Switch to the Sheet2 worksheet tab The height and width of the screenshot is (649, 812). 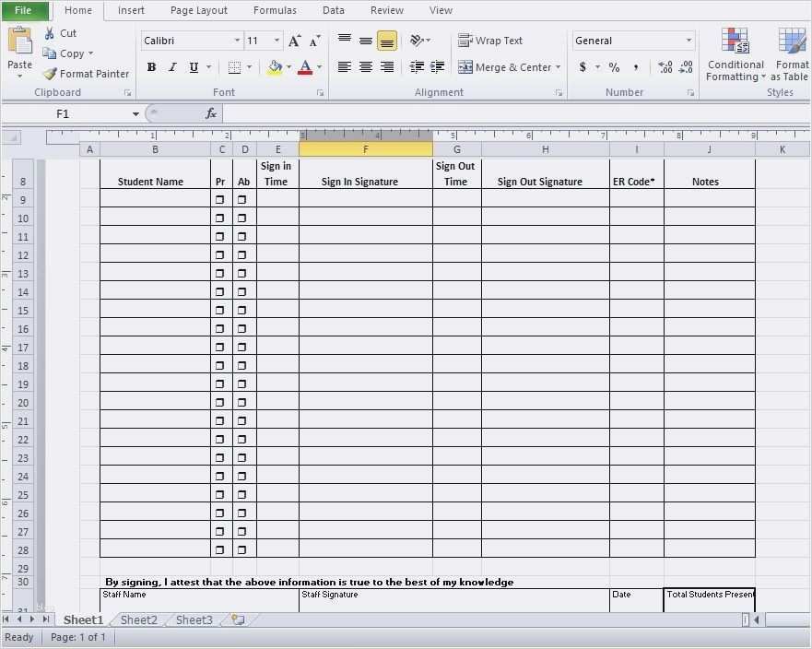(137, 619)
